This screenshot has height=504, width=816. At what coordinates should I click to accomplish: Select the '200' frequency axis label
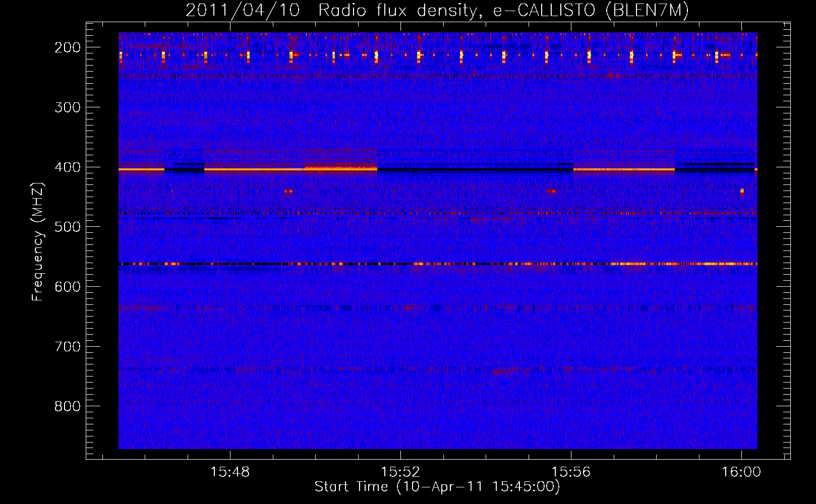coord(68,47)
